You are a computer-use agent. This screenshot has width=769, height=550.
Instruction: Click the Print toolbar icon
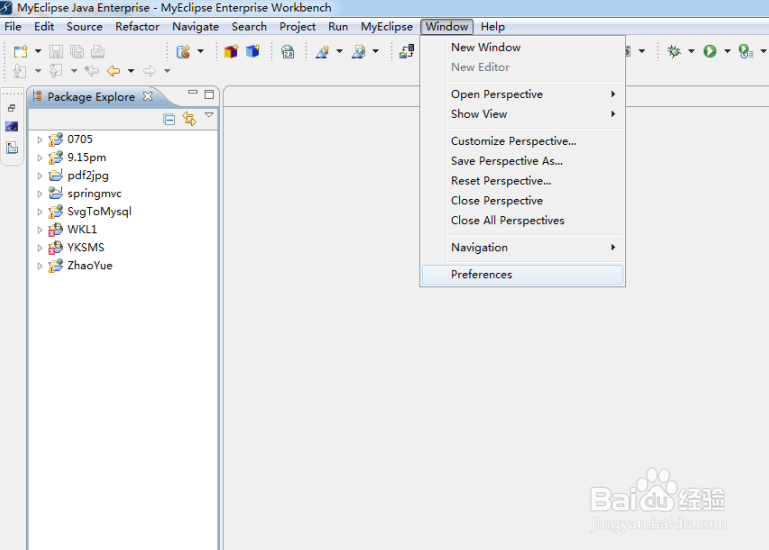pos(98,52)
